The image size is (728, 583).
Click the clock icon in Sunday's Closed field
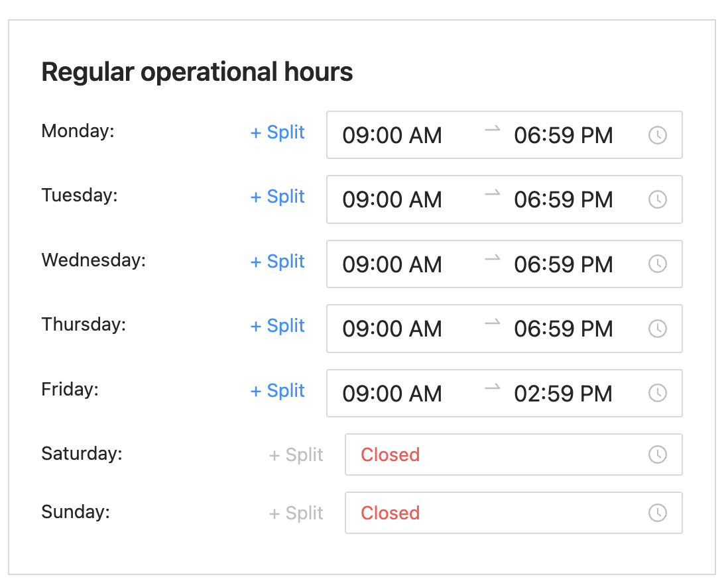(x=658, y=513)
